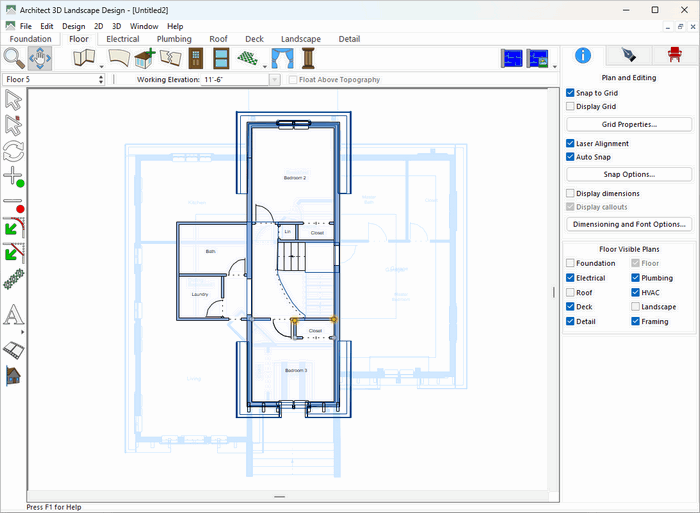Disable the Snap to Grid checkbox
700x513 pixels.
coord(570,92)
